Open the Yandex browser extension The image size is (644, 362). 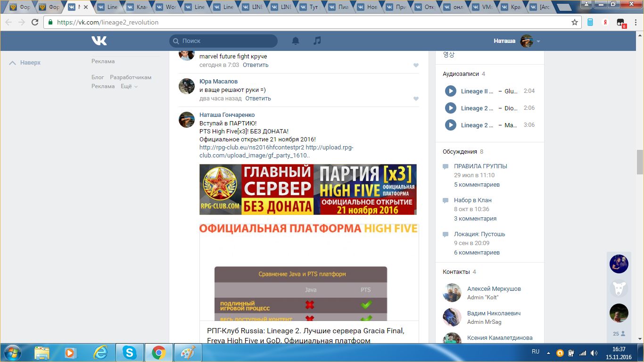pyautogui.click(x=605, y=22)
